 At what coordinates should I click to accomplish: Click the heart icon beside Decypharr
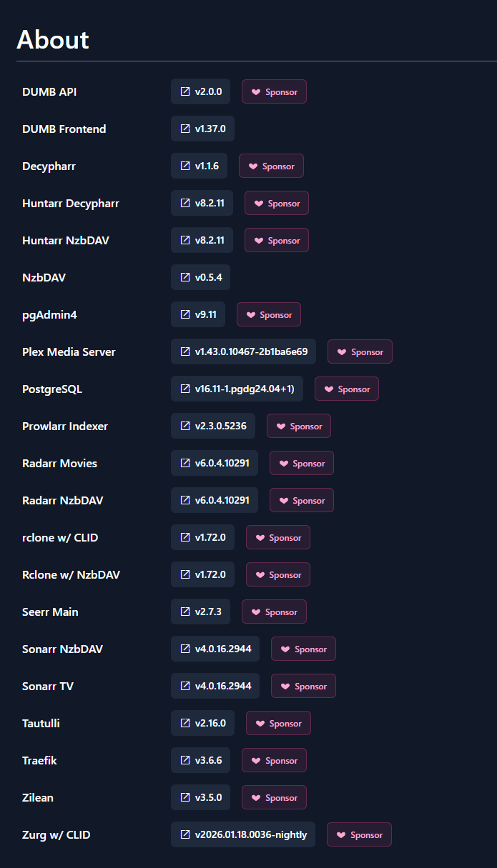(x=252, y=166)
